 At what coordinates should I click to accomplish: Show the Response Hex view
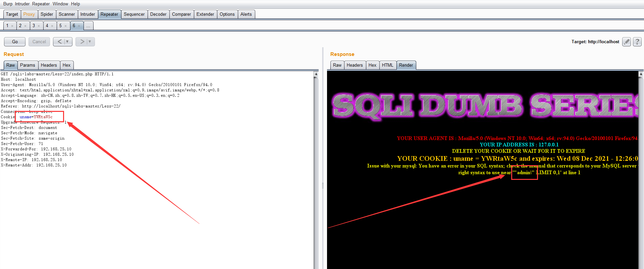[373, 65]
